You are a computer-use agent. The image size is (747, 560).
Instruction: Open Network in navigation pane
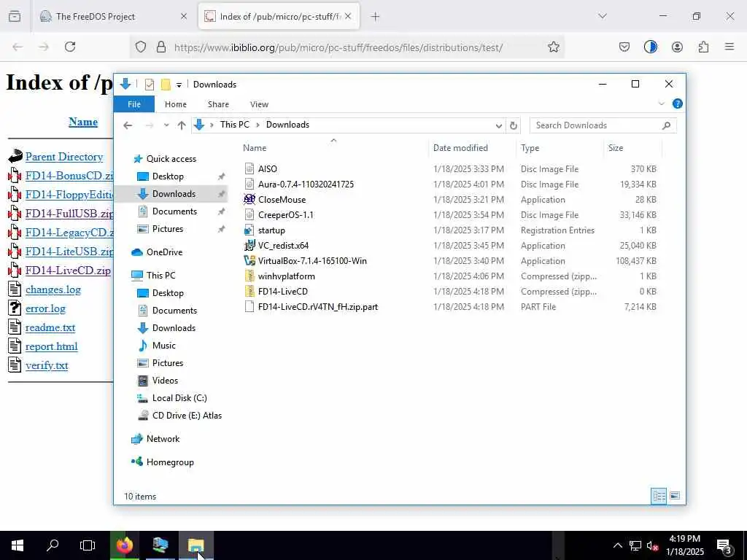163,439
